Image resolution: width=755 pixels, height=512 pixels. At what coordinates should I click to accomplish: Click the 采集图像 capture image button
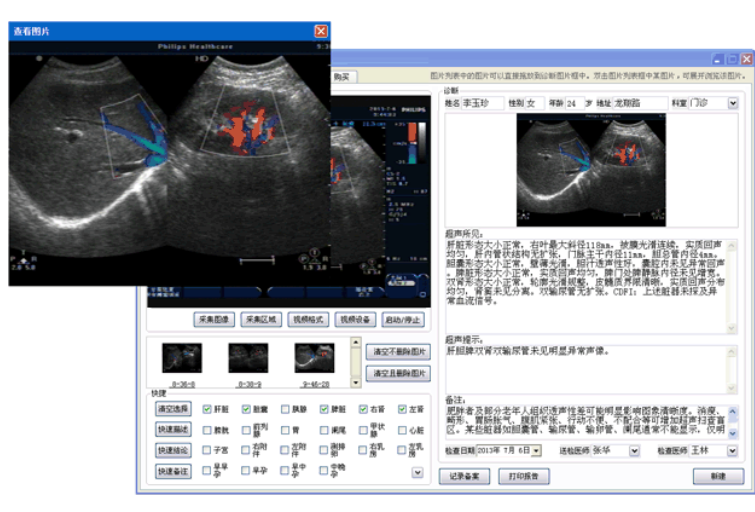214,320
